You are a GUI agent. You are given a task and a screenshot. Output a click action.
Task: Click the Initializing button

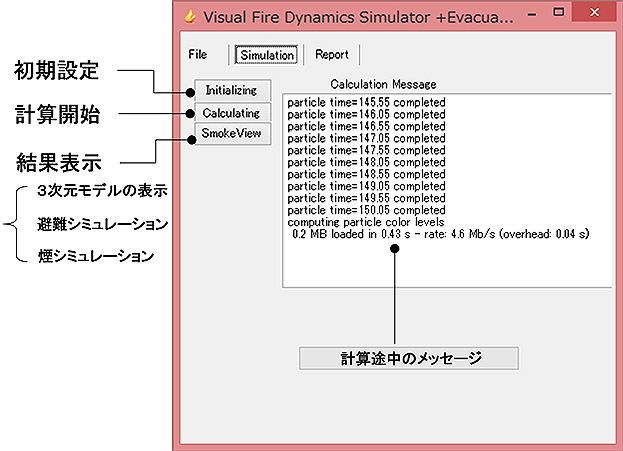click(x=232, y=90)
